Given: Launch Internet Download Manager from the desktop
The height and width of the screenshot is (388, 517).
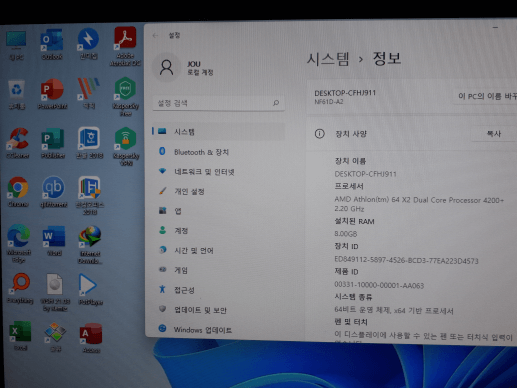Looking at the screenshot, I should point(90,245).
